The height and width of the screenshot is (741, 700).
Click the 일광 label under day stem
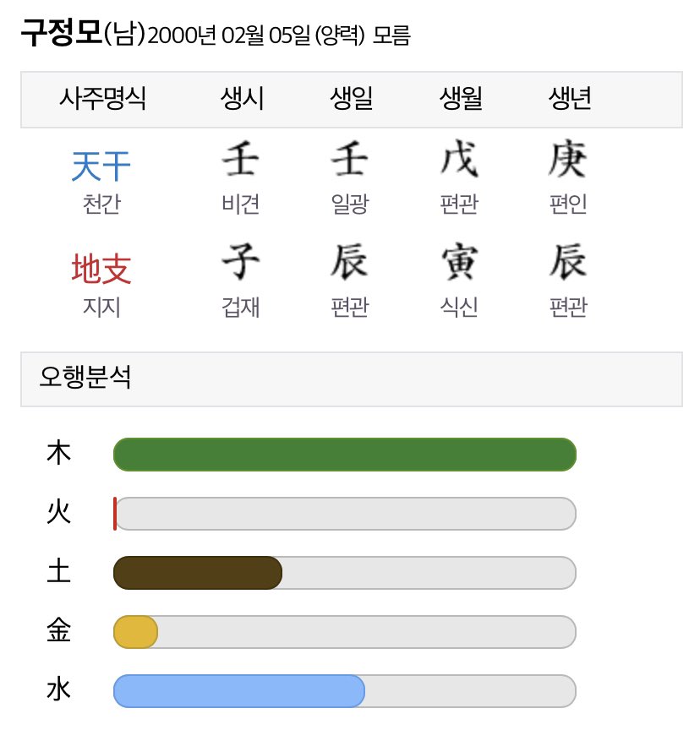tap(349, 204)
